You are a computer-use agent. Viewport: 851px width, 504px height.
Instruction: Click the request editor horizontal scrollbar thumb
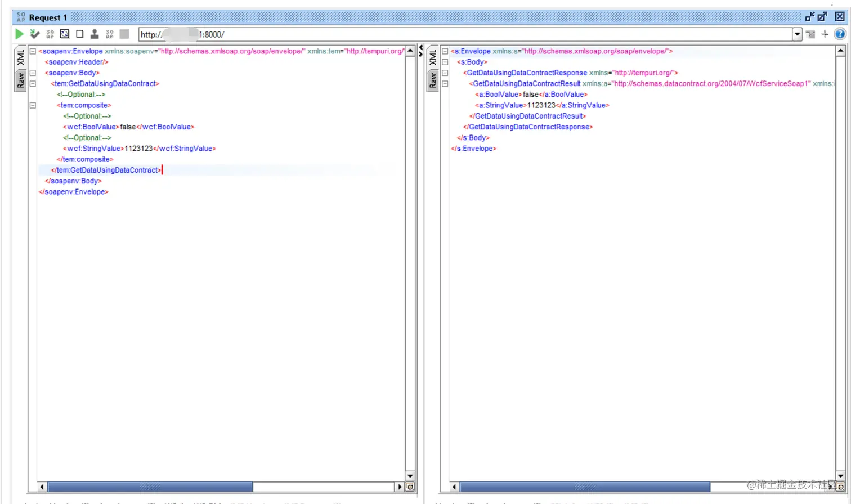[150, 487]
